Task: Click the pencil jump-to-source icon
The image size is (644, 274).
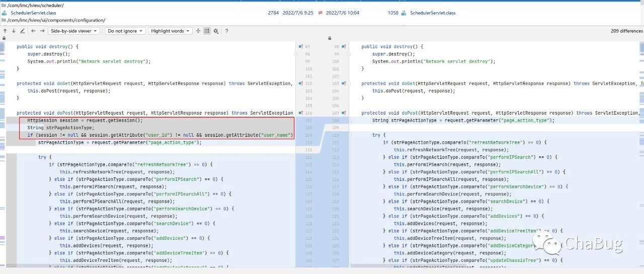Action: point(22,31)
